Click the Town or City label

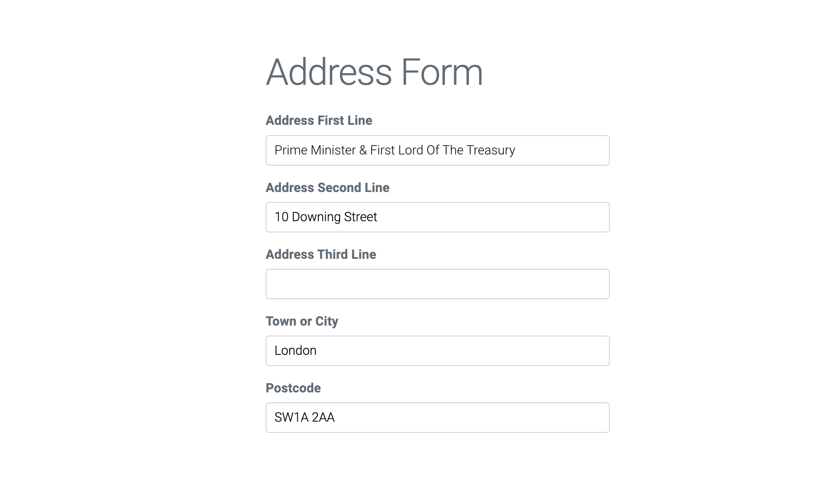tap(302, 321)
